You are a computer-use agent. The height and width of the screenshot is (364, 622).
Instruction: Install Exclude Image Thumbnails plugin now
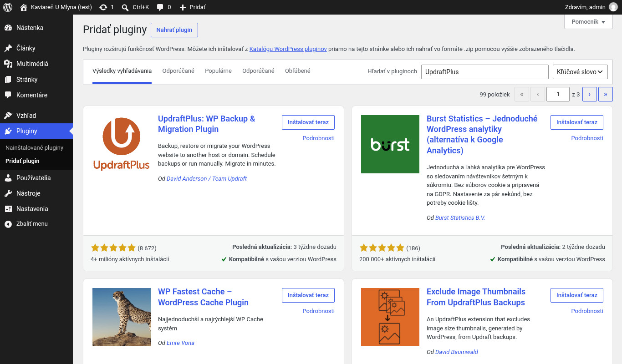coord(577,295)
